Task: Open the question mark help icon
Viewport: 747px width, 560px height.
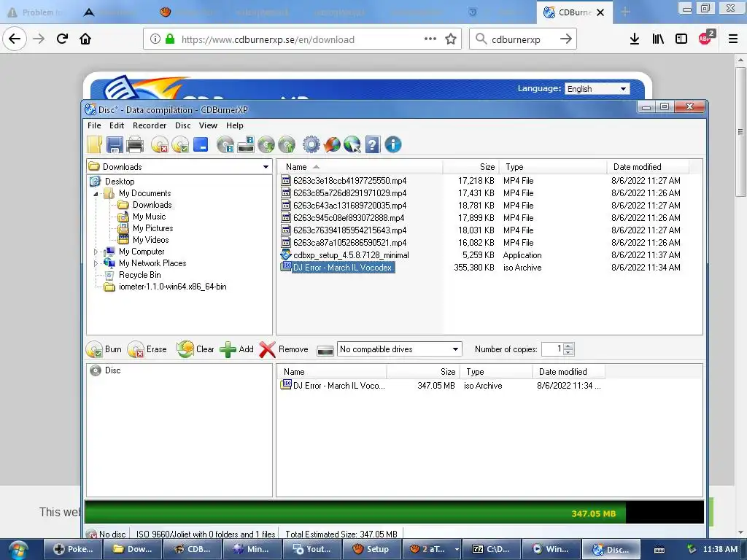Action: (x=373, y=144)
